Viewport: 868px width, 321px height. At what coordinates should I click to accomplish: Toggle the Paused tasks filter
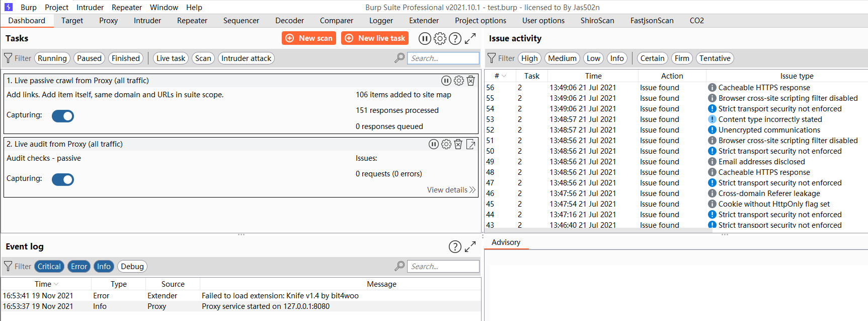tap(90, 58)
